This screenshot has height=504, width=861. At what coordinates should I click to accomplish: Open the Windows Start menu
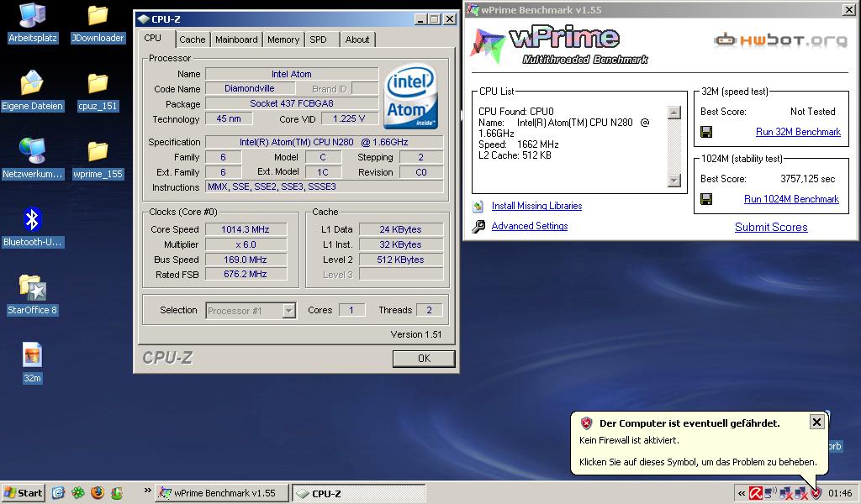(x=23, y=493)
